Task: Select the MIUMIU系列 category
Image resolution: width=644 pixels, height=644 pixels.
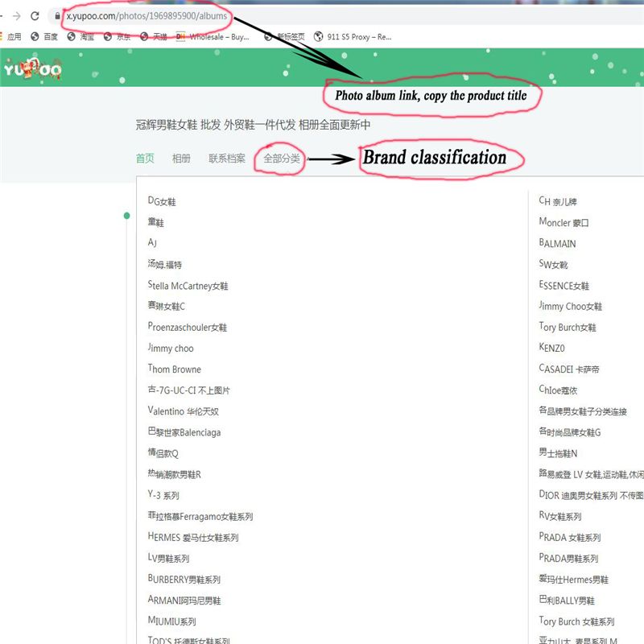Action: (172, 621)
